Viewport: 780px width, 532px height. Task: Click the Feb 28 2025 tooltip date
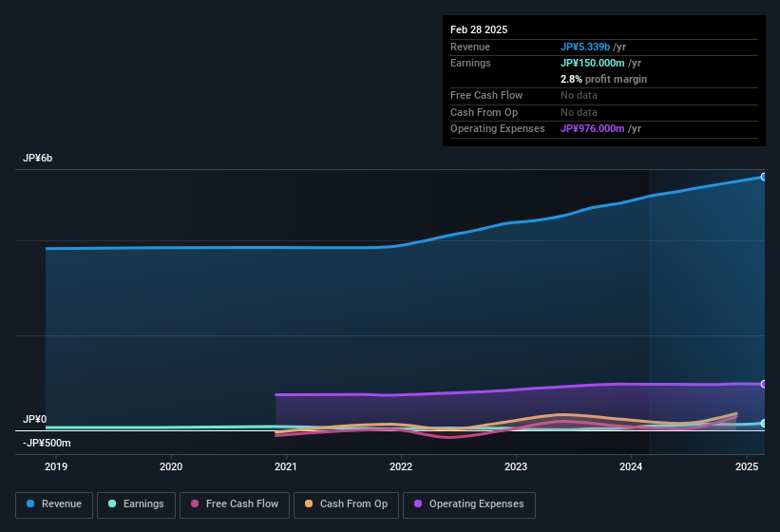click(x=479, y=29)
